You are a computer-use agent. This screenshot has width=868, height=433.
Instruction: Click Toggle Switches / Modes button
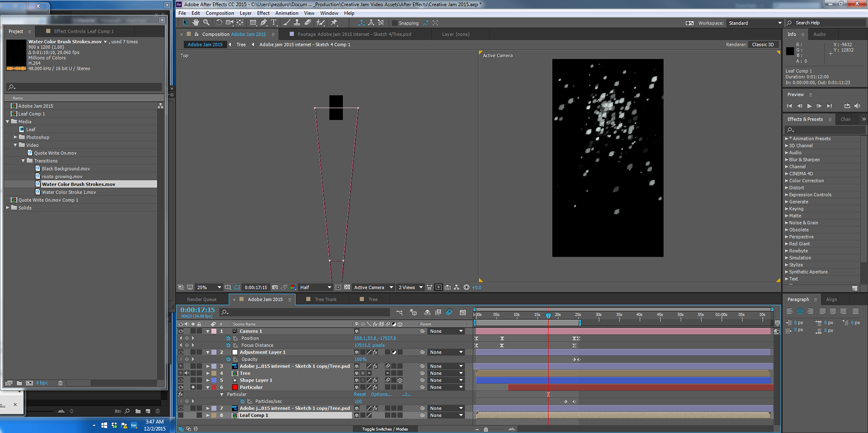pos(385,429)
